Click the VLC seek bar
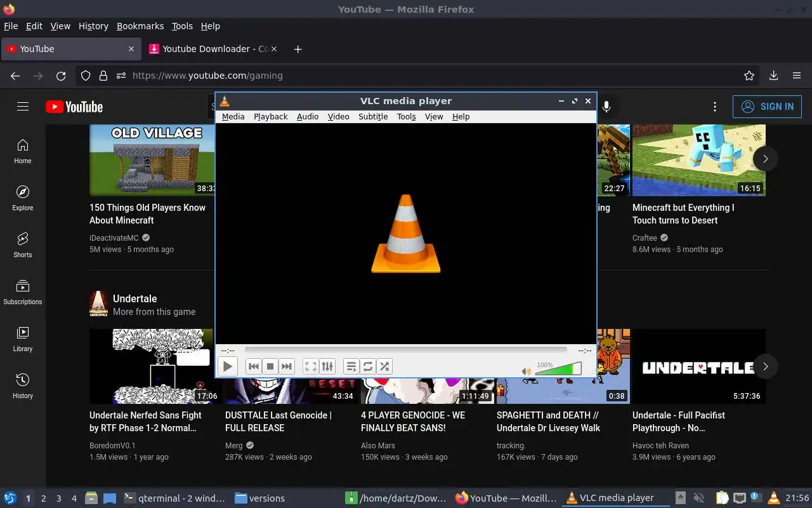Image resolution: width=812 pixels, height=508 pixels. pos(405,350)
